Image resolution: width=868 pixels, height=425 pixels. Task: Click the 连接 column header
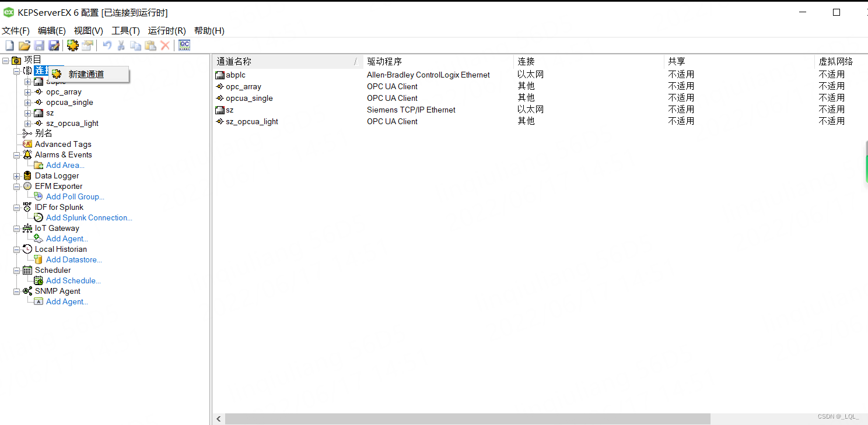coord(589,61)
